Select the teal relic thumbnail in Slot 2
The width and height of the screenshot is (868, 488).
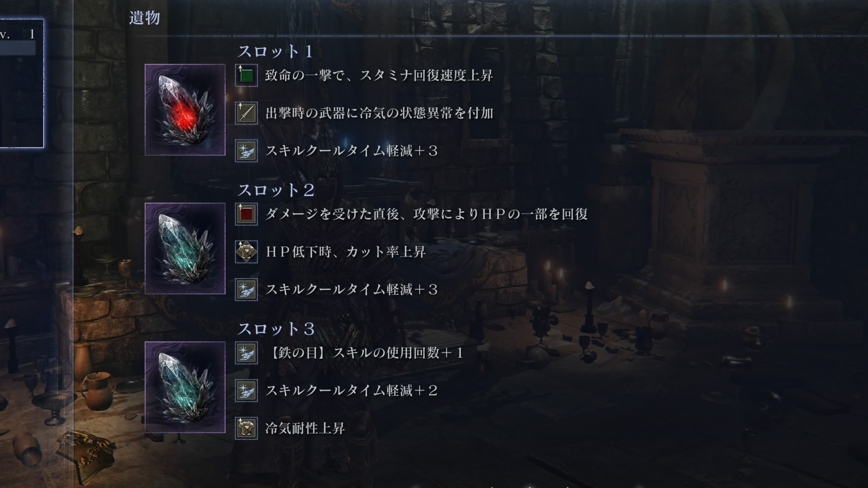(185, 249)
